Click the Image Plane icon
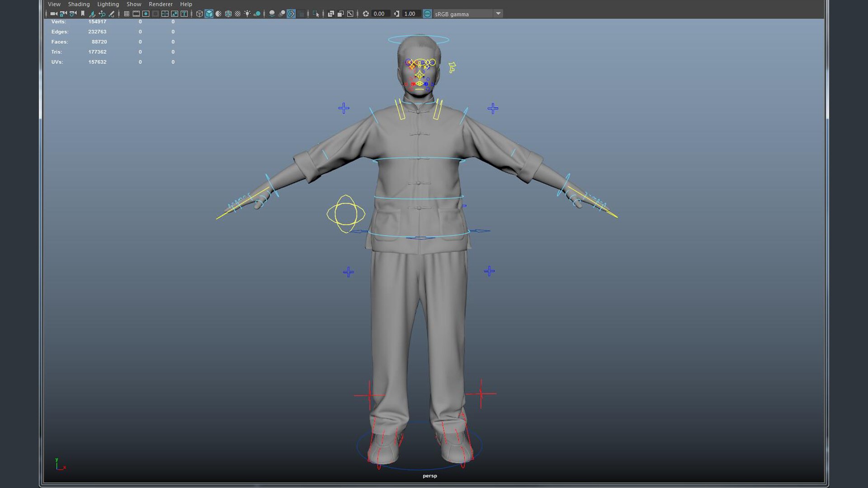Screen dimensions: 868x488 point(92,14)
